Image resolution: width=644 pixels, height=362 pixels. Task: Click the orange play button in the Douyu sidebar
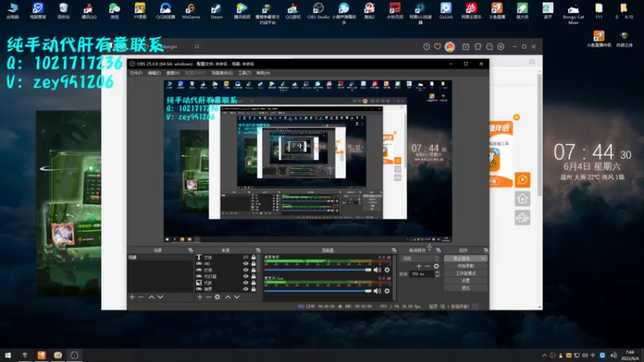point(522,179)
